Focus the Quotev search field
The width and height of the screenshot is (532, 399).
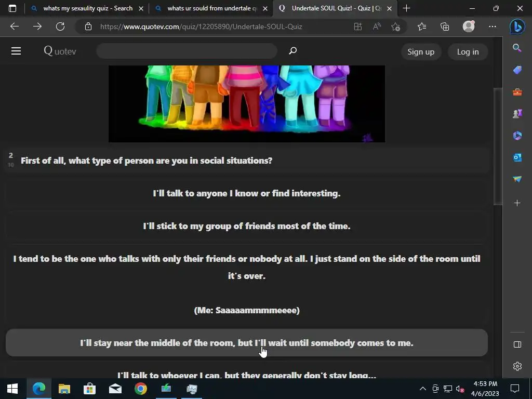click(187, 51)
